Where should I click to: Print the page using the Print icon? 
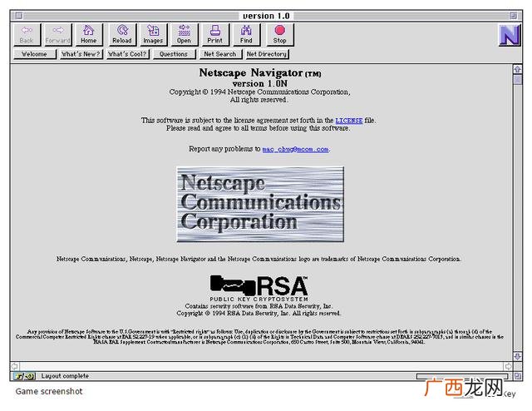tap(215, 34)
